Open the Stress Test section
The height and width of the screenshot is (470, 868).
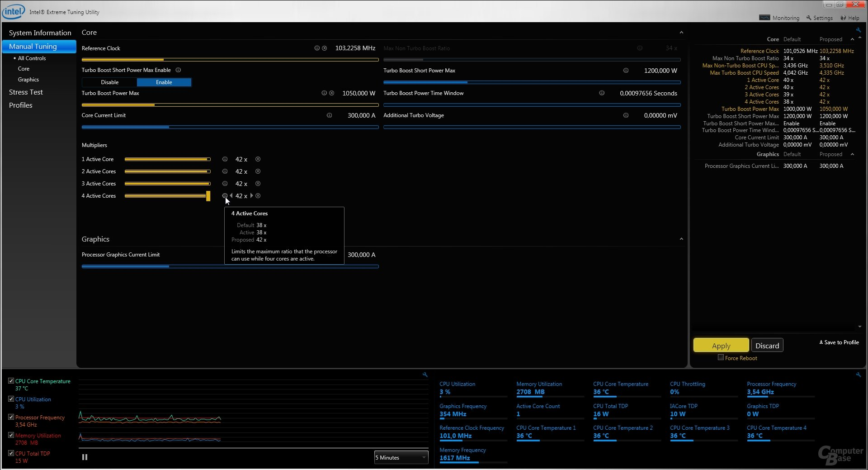point(26,92)
